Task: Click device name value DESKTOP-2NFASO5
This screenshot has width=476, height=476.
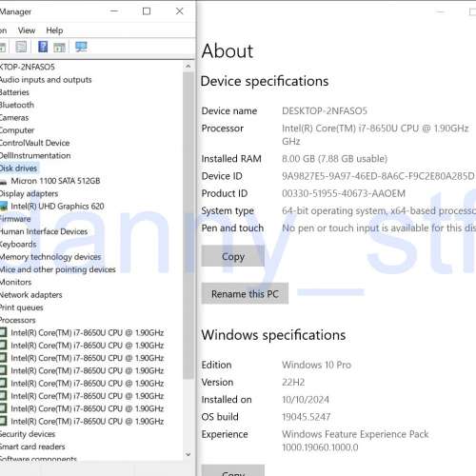Action: click(325, 110)
